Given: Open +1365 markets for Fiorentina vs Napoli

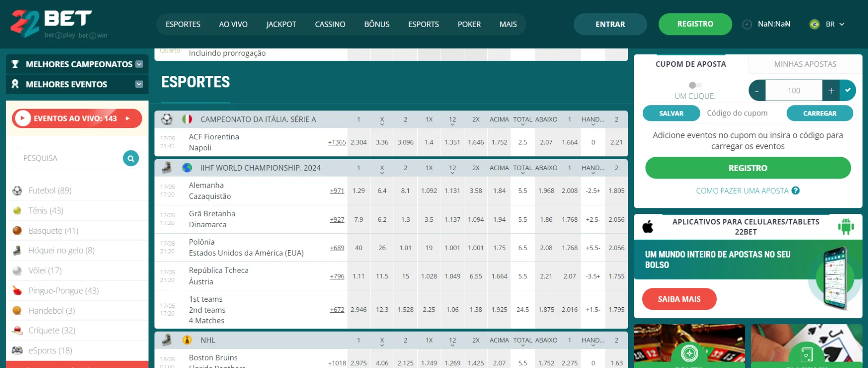Looking at the screenshot, I should click(337, 142).
